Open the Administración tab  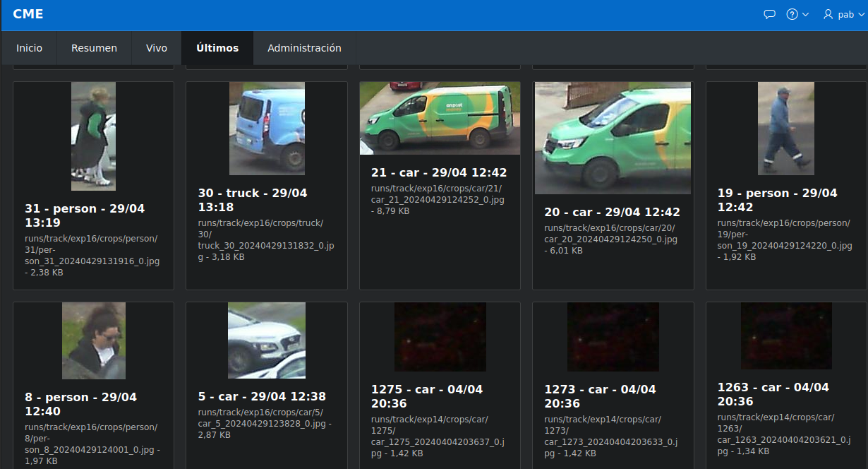[x=304, y=48]
